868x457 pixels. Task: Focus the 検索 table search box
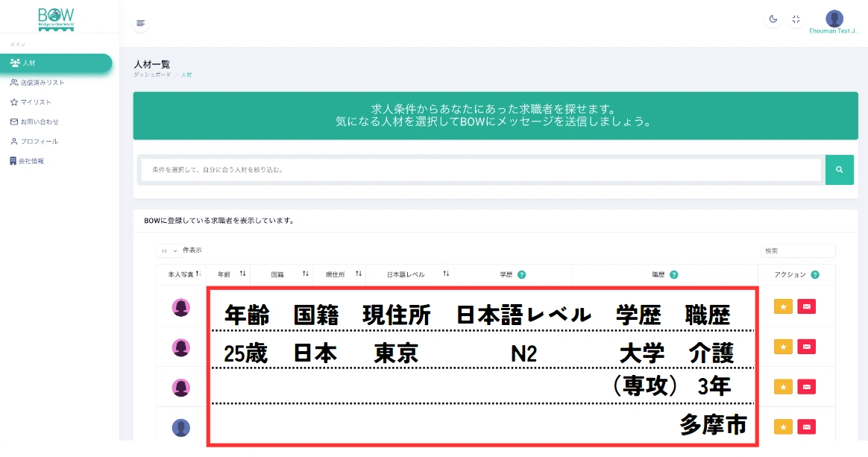click(798, 250)
